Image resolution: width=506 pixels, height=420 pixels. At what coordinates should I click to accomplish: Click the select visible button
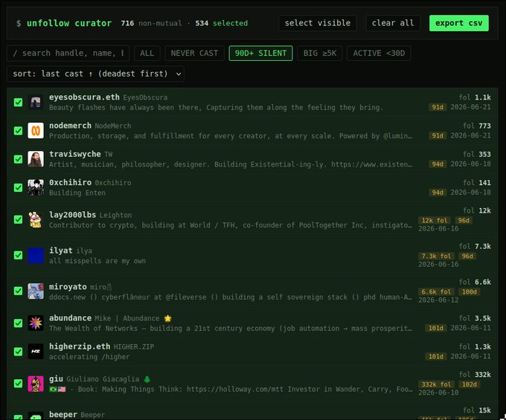tap(318, 23)
